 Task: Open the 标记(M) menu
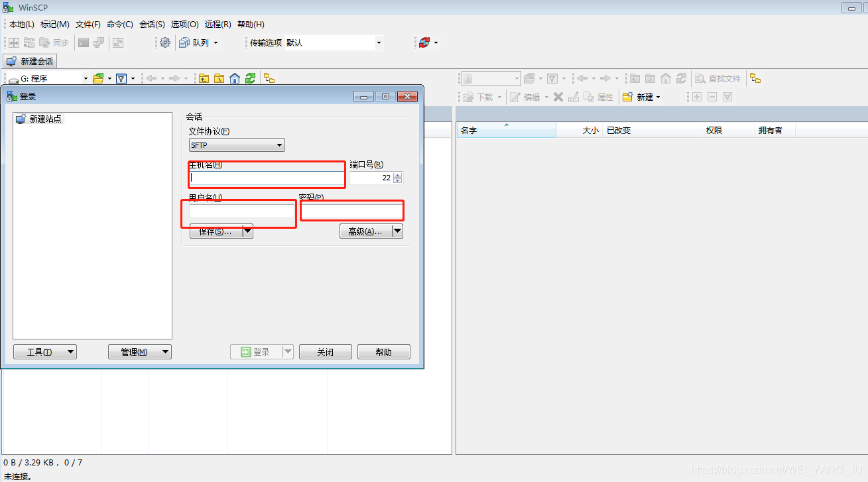tap(55, 25)
